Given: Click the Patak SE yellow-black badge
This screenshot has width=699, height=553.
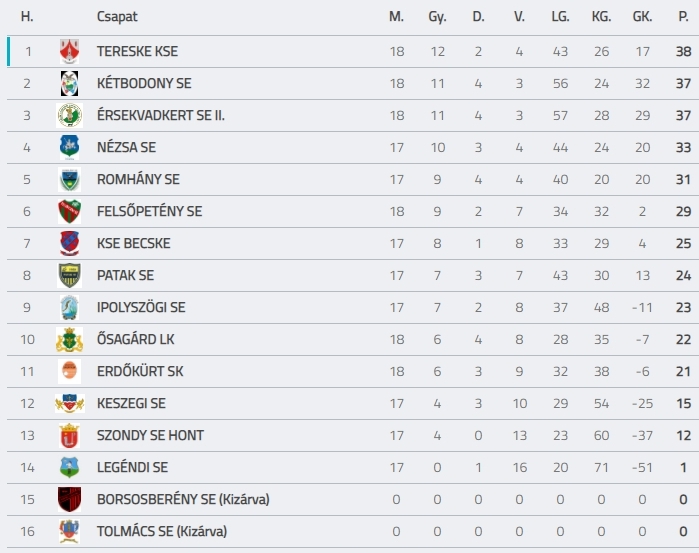Looking at the screenshot, I should (x=70, y=276).
